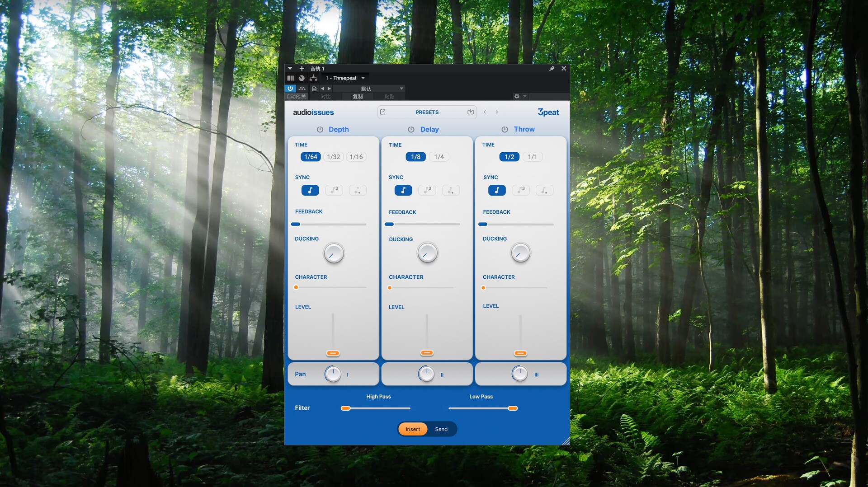Image resolution: width=868 pixels, height=487 pixels.
Task: Click the Delay column ducking knob
Action: [x=427, y=253]
